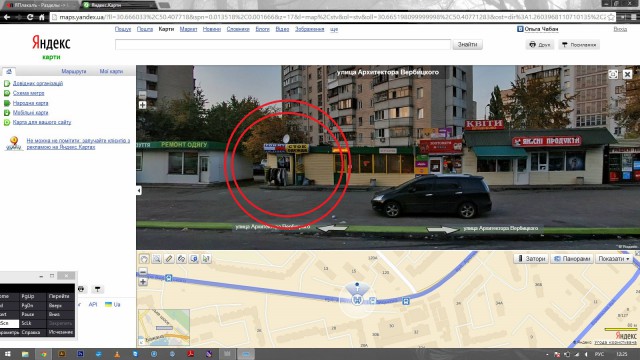This screenshot has height=360, width=640.
Task: Switch to the Маршрути tab
Action: (73, 71)
